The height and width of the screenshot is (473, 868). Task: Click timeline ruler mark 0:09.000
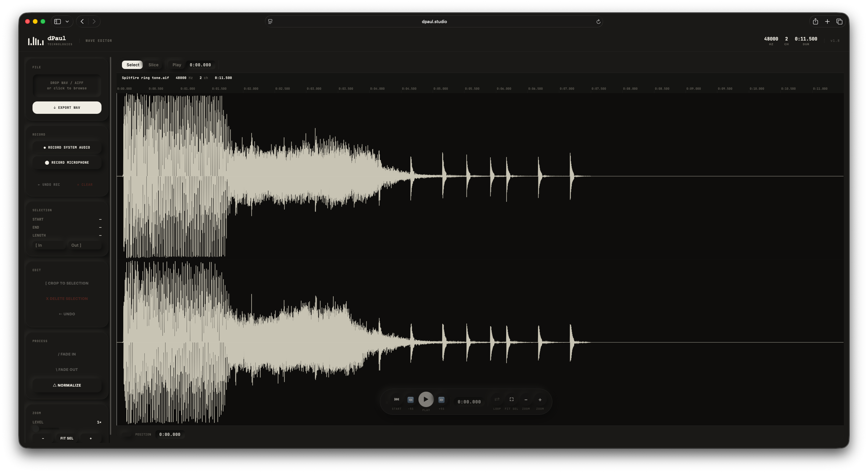pyautogui.click(x=693, y=89)
